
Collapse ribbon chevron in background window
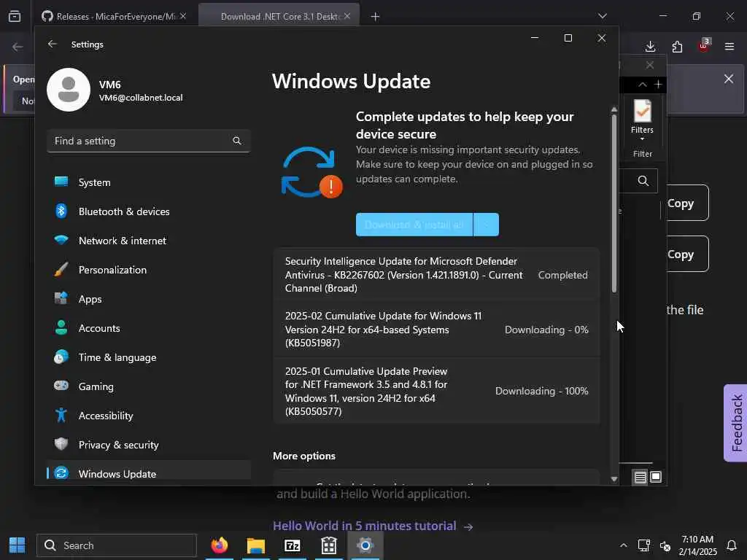[643, 85]
